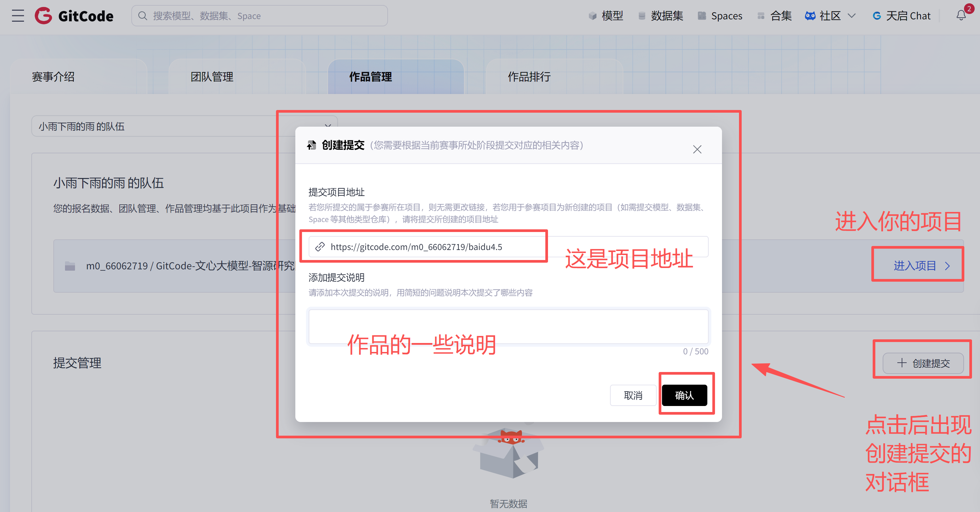
Task: Switch to the 作品排行 tab
Action: pos(529,77)
